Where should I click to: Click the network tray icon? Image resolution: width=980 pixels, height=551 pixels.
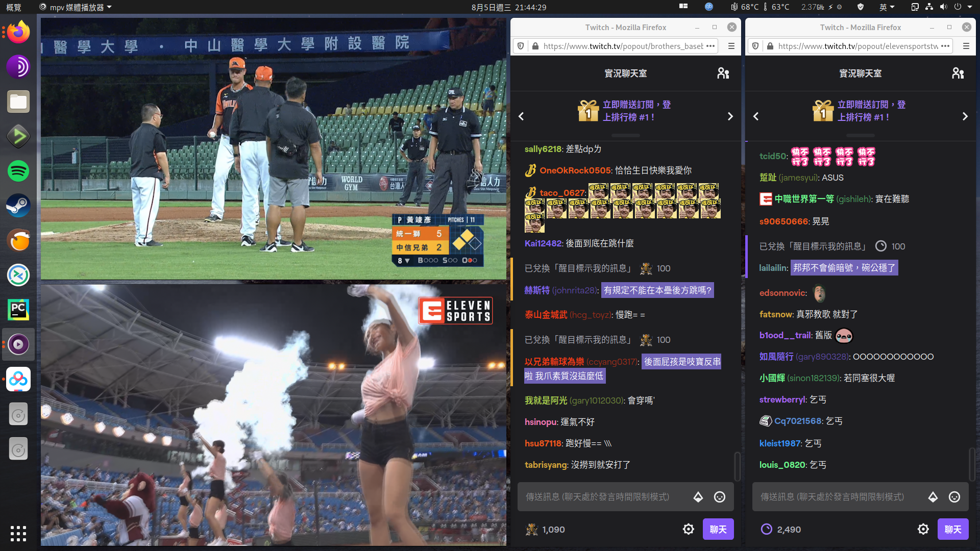coord(929,7)
